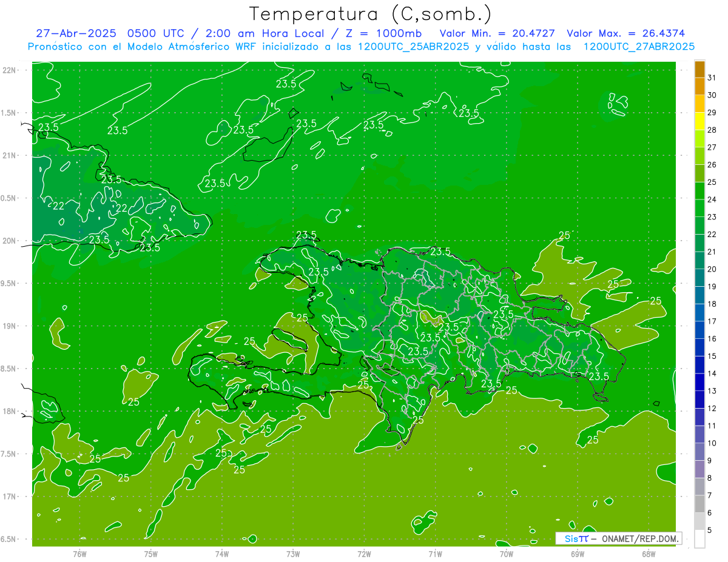Click the "76W" longitude axis label
Screen dimensions: 728x562
[79, 554]
